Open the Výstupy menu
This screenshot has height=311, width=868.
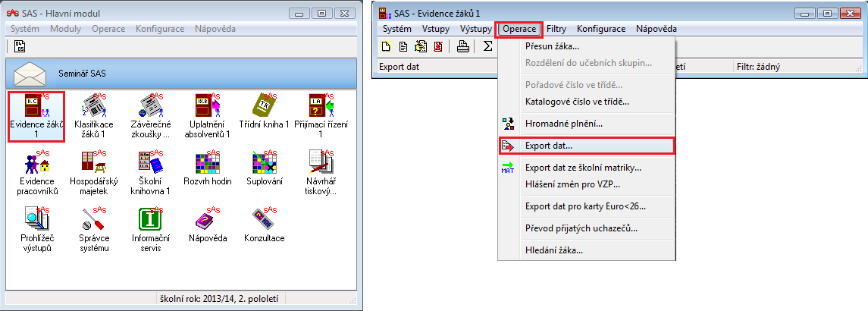pyautogui.click(x=475, y=29)
